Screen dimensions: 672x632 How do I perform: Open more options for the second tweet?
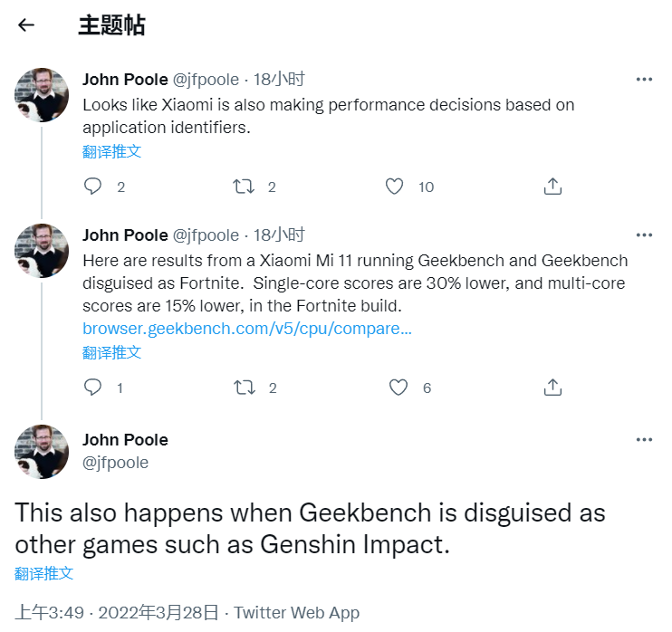[x=644, y=235]
